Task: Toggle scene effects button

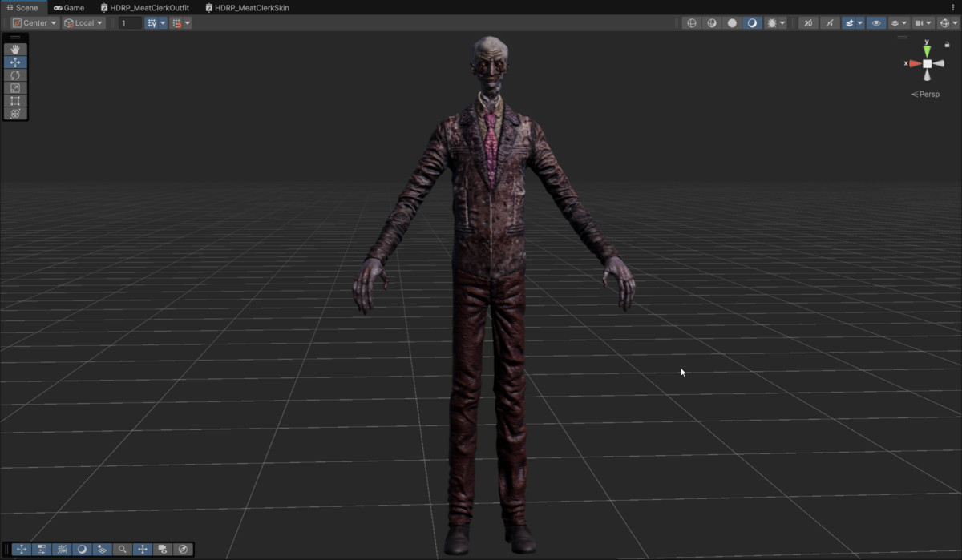Action: [x=850, y=23]
